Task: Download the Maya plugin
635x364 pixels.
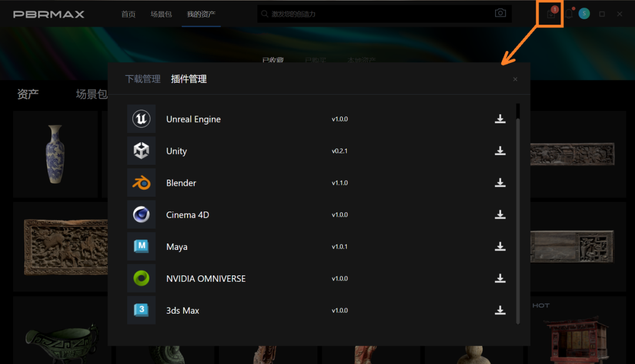Action: (x=500, y=246)
